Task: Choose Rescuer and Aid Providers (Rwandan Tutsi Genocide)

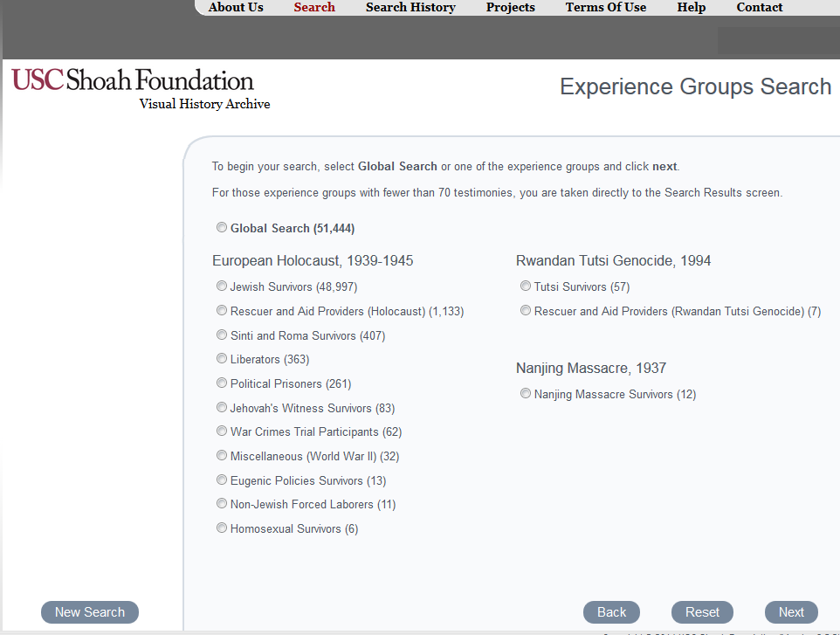Action: (526, 310)
